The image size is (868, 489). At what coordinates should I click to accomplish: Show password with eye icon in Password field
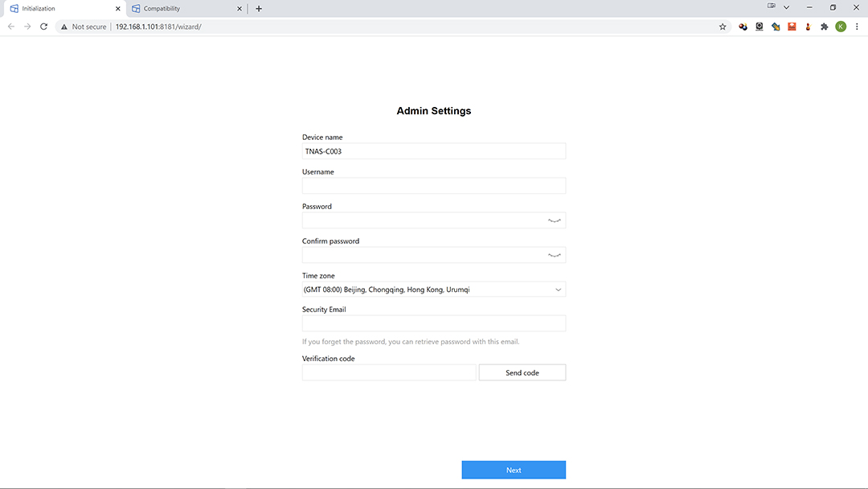(554, 220)
